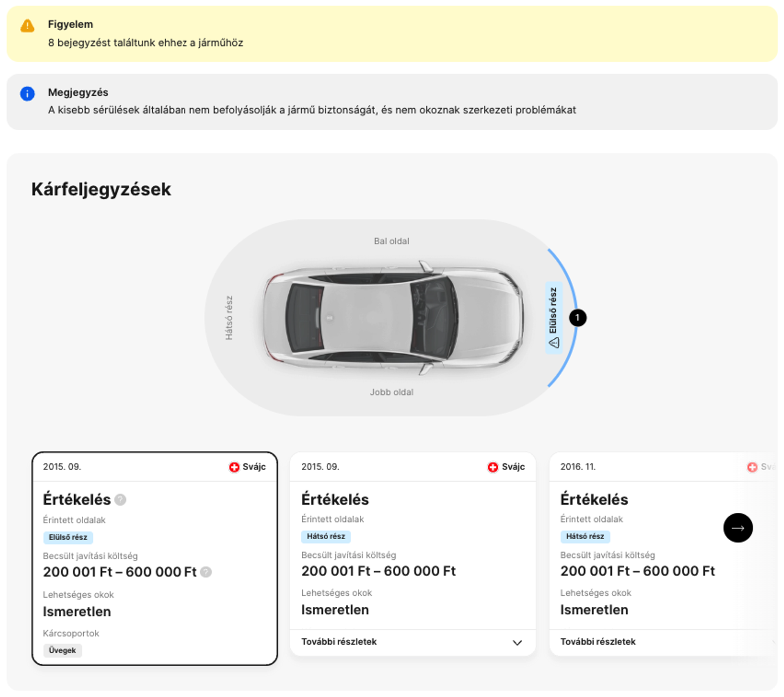The image size is (784, 697).
Task: Click the yellow warning triangle icon
Action: [27, 26]
